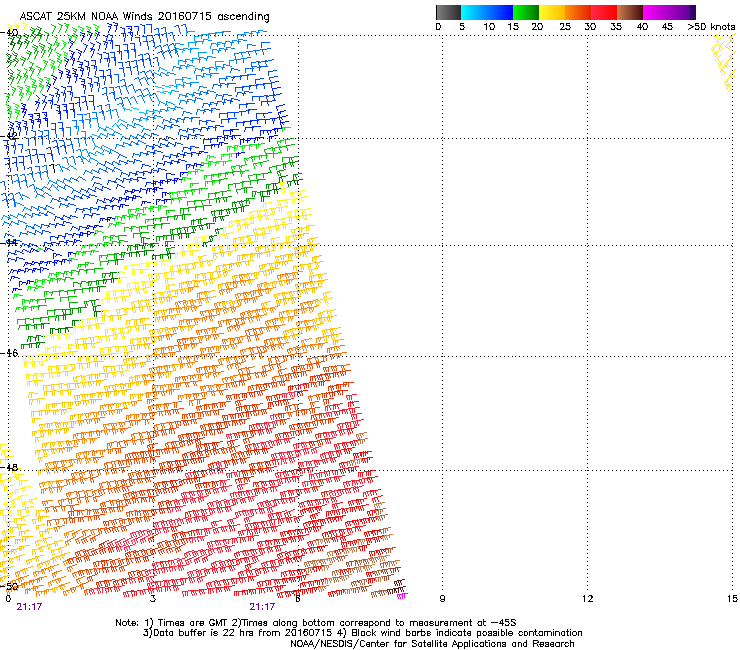Click the longitude axis label '15'

(x=732, y=599)
